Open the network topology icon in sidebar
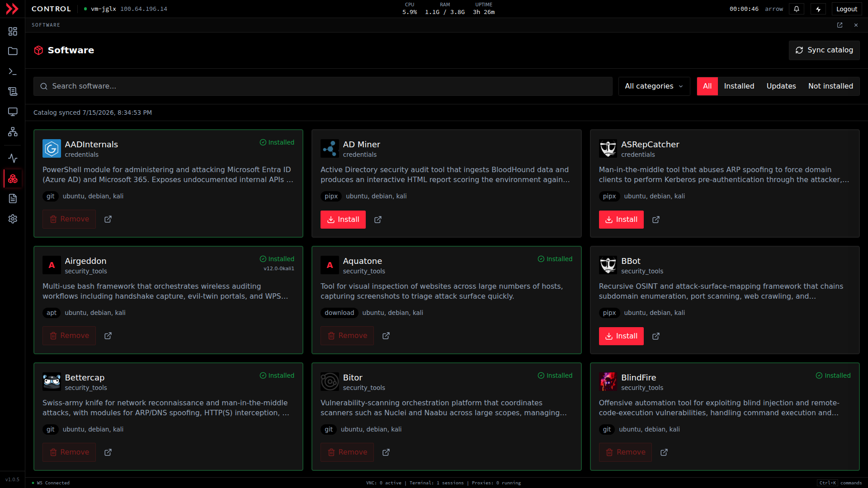The image size is (868, 488). pos(13,131)
